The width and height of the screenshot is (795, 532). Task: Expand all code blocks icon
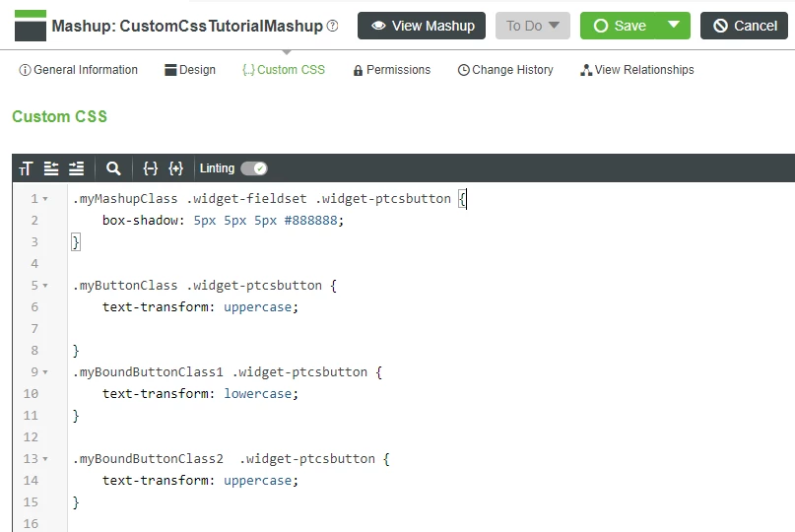pos(176,168)
